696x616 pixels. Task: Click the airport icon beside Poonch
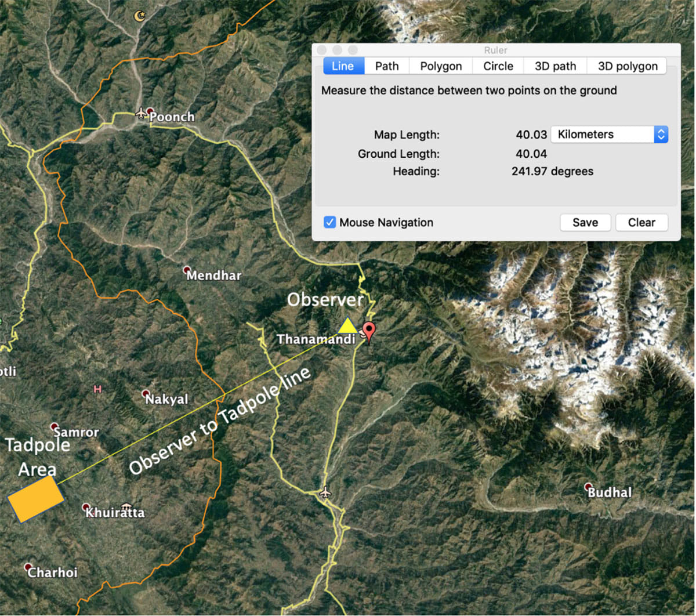tap(140, 113)
